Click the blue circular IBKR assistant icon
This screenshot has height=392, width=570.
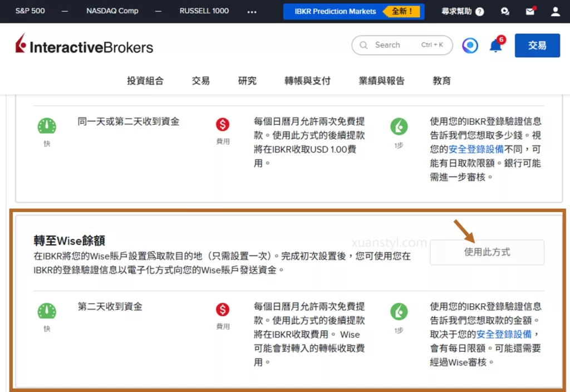click(x=470, y=46)
